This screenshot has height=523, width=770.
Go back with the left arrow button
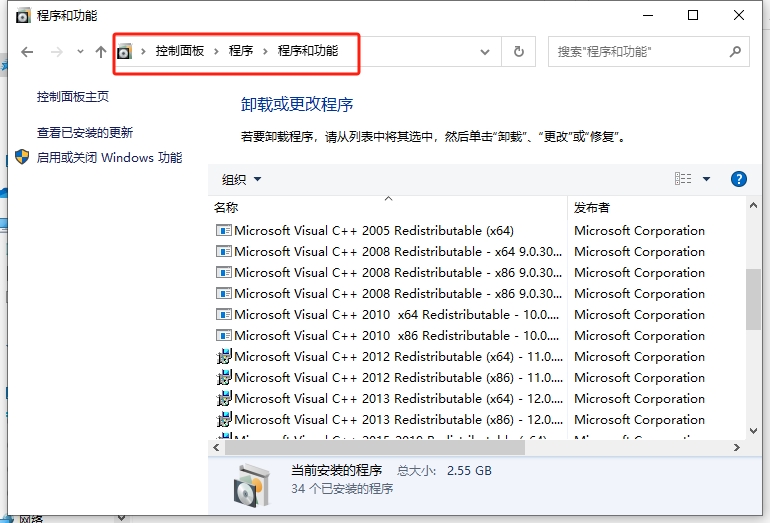point(27,52)
